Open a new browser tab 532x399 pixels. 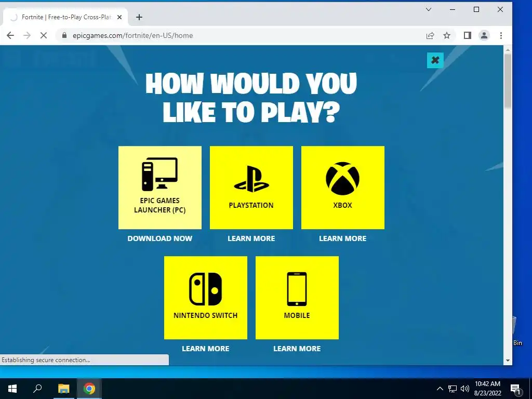(x=139, y=17)
